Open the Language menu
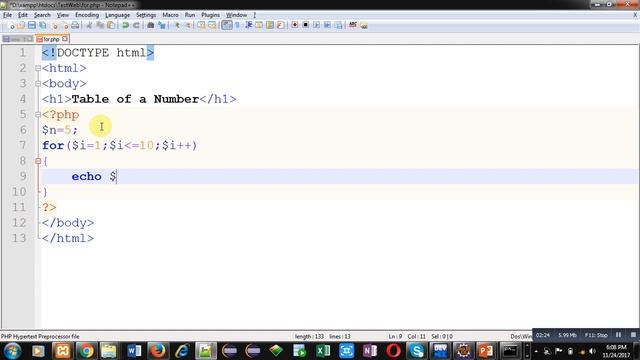 (117, 15)
